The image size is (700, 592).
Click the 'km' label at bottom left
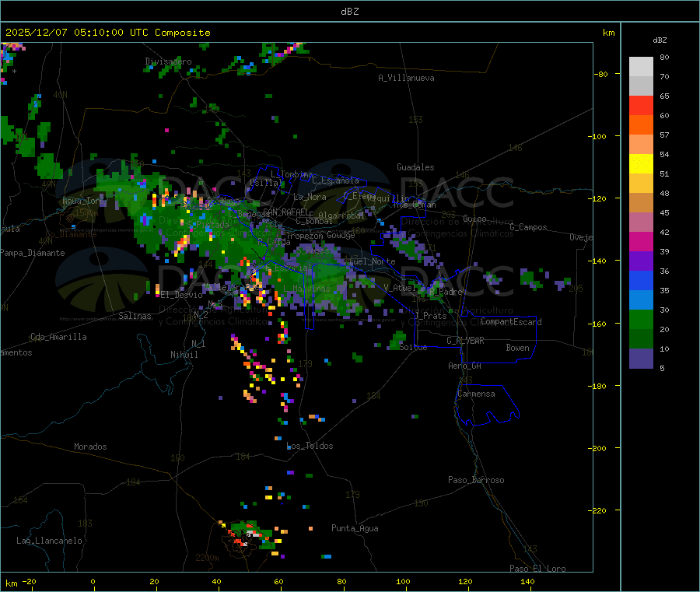point(11,583)
